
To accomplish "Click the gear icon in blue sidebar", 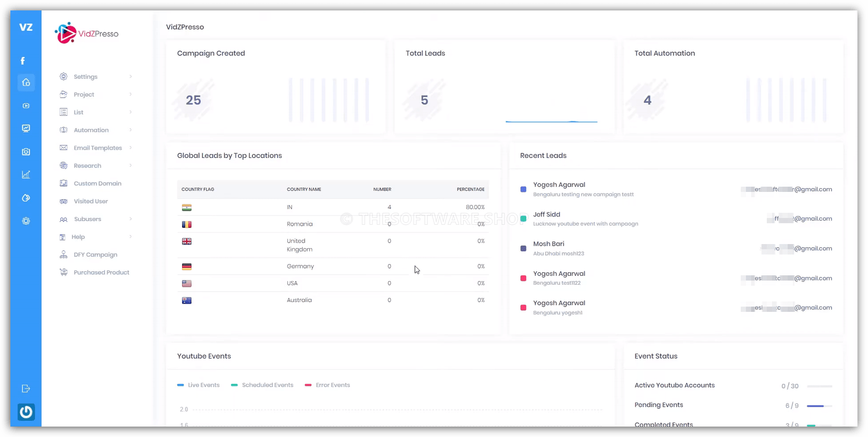I will pos(26,221).
